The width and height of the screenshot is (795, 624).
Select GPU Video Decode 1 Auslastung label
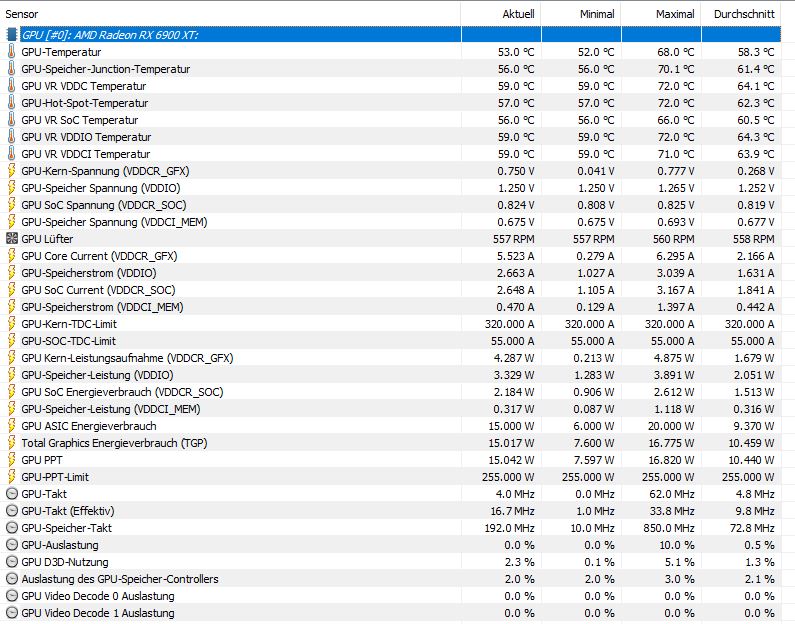(x=98, y=612)
